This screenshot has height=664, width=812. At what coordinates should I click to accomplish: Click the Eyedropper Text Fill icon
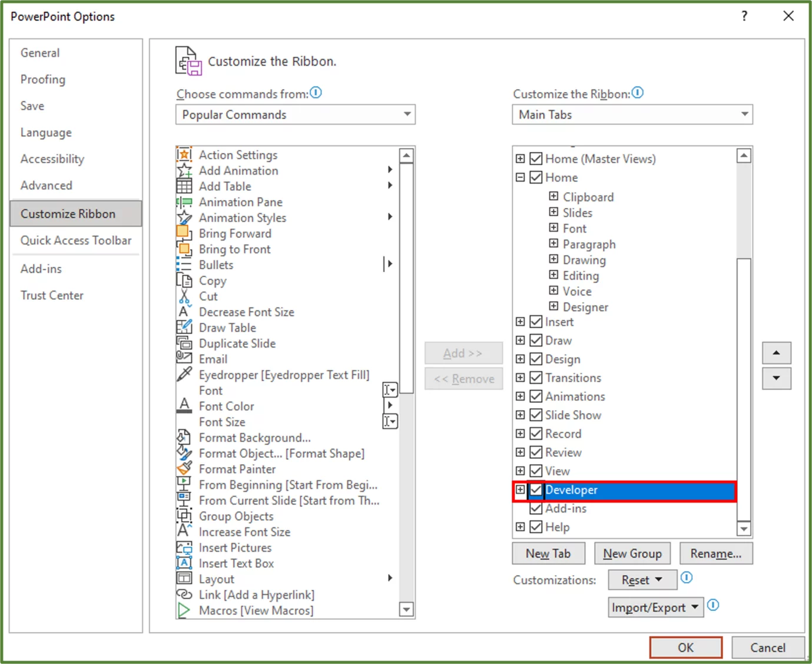[x=184, y=375]
